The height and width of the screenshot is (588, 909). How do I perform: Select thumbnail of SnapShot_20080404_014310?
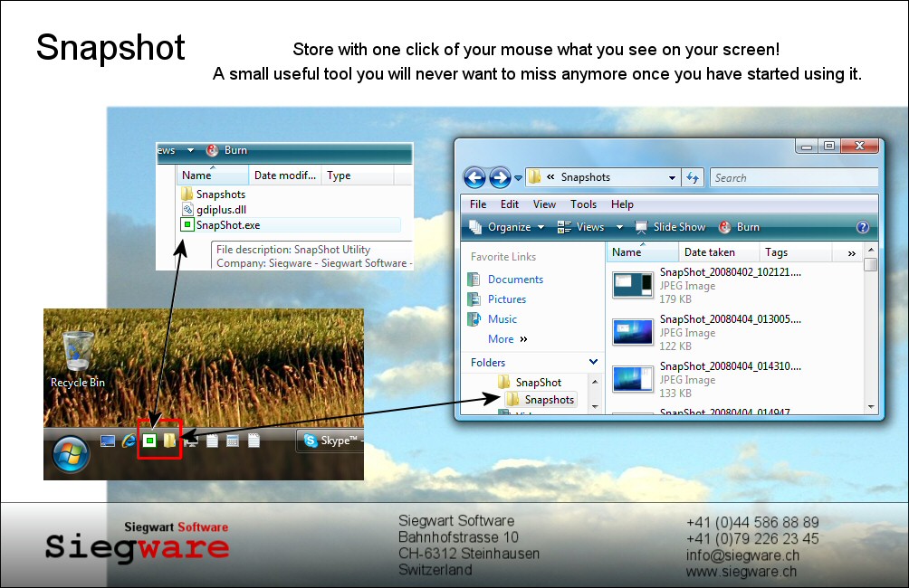[633, 379]
